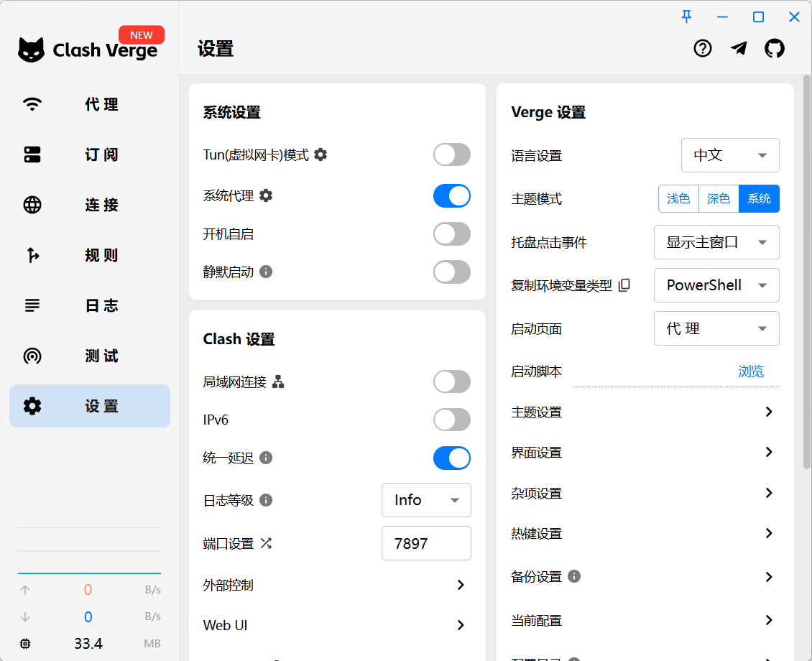Go to 规则 page
This screenshot has height=661, width=812.
[90, 254]
